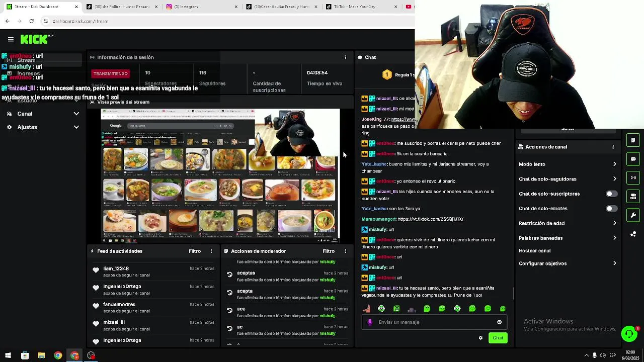Click heart icon beside liam_12348
Image resolution: width=644 pixels, height=362 pixels.
click(x=96, y=270)
